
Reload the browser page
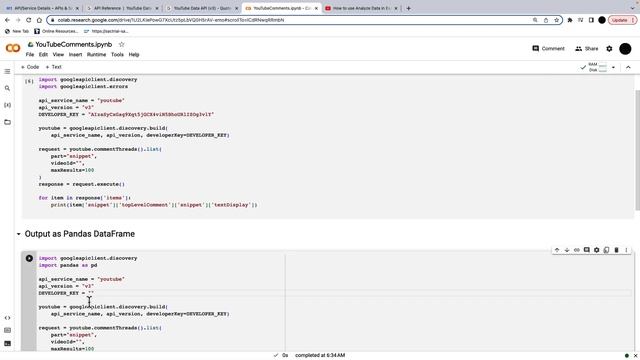pos(29,20)
